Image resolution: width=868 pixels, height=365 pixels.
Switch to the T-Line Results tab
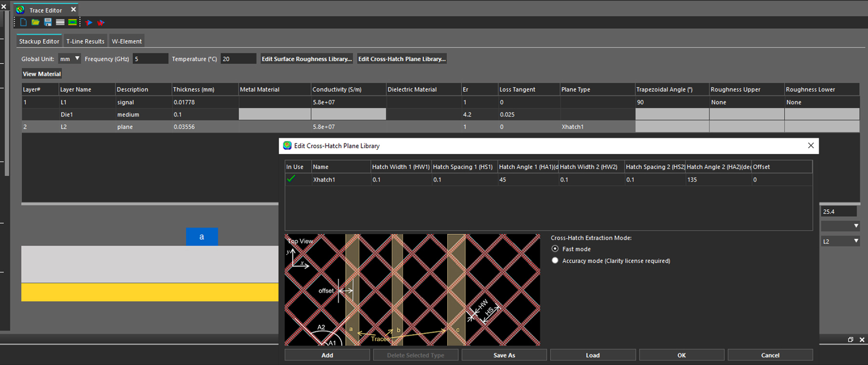pyautogui.click(x=85, y=42)
